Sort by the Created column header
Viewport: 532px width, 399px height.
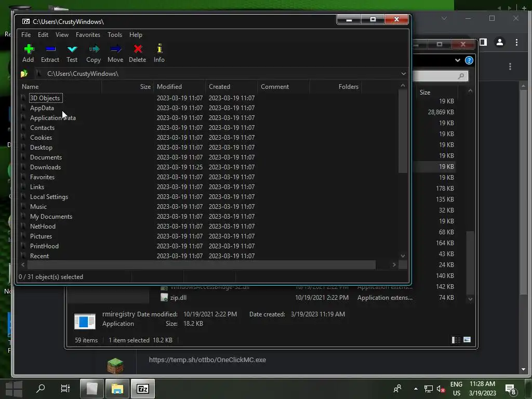coord(231,87)
